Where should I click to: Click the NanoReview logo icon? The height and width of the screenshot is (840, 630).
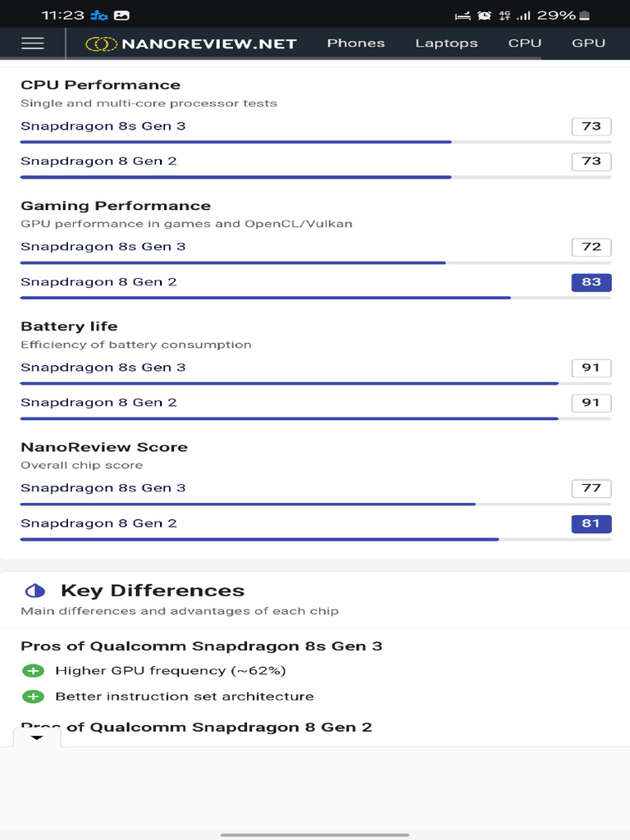[102, 44]
